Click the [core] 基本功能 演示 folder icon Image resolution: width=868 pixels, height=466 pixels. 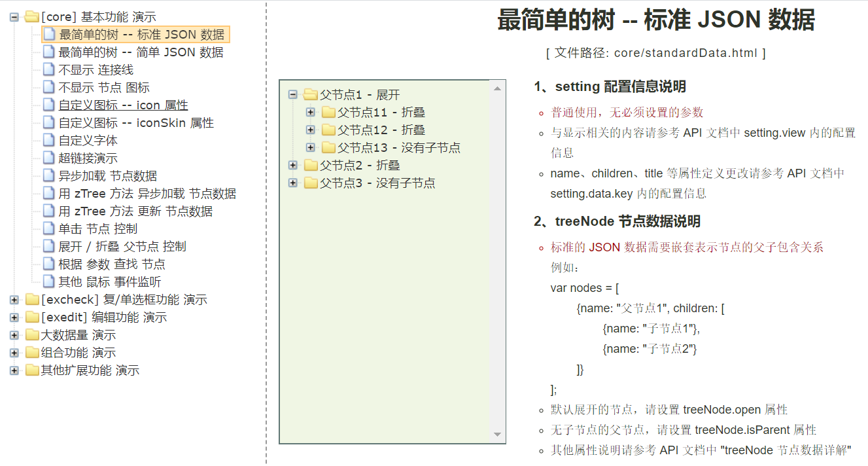(31, 17)
